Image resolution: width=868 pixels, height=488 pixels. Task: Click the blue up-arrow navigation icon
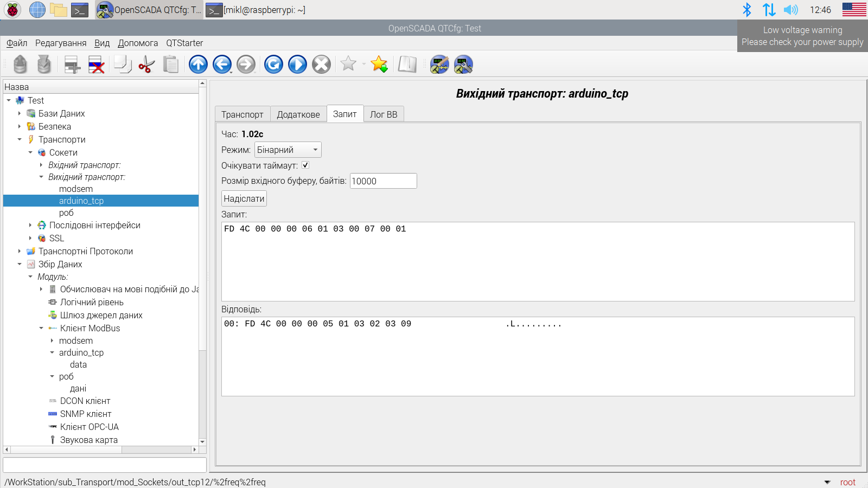pyautogui.click(x=198, y=65)
